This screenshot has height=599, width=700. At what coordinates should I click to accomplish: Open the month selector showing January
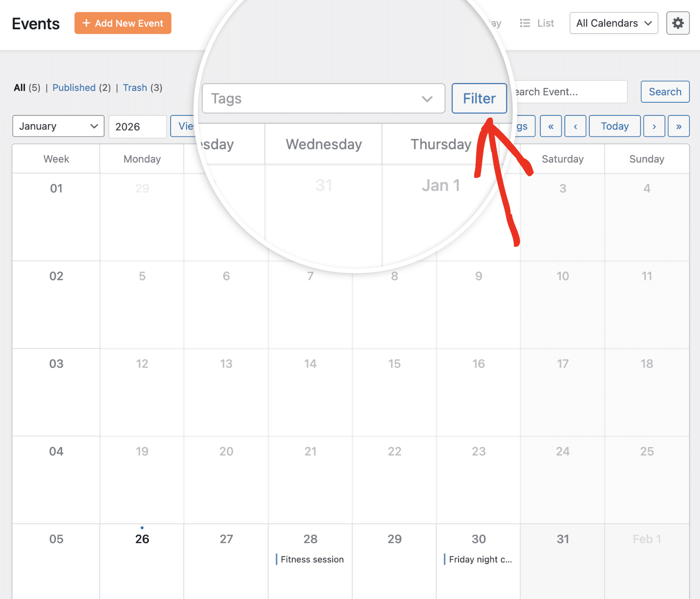(x=58, y=126)
